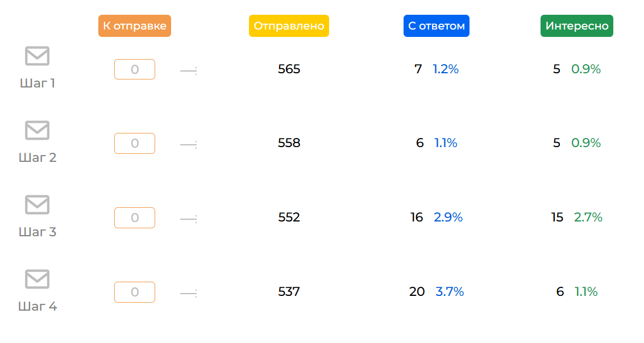Select the yellow Отправлено badge
644x343 pixels.
pyautogui.click(x=289, y=26)
